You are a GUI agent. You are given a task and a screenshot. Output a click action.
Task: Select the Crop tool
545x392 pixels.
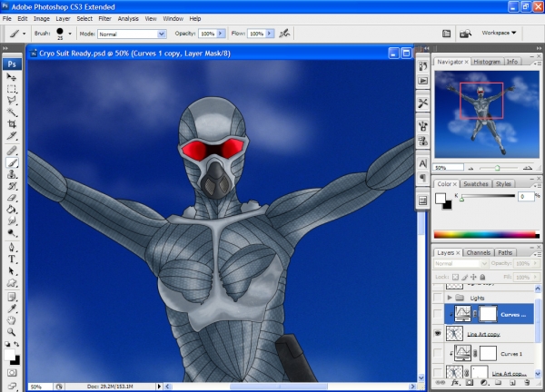[12, 124]
